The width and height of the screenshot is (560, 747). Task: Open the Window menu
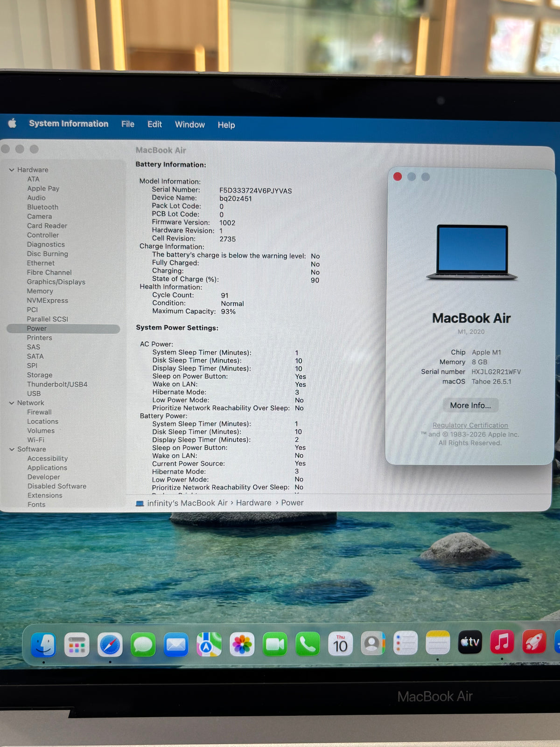click(190, 125)
